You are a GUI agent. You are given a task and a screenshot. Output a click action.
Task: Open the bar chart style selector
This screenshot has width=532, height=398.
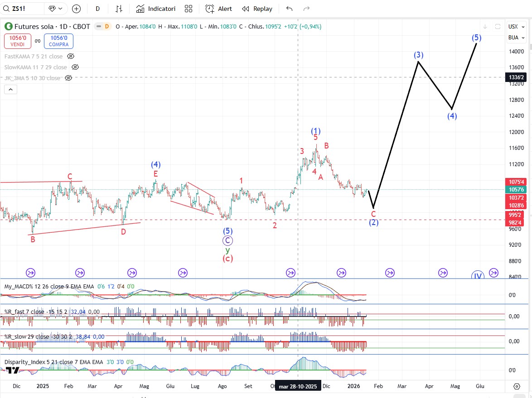[x=119, y=9]
